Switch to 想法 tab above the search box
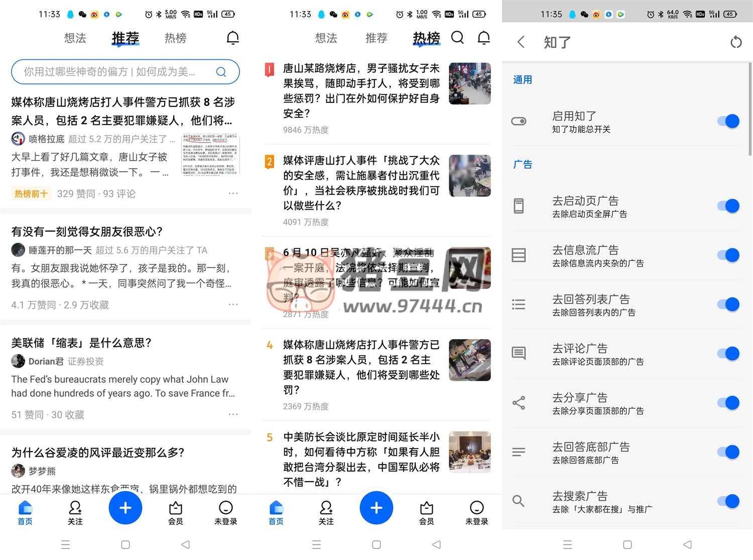 75,38
